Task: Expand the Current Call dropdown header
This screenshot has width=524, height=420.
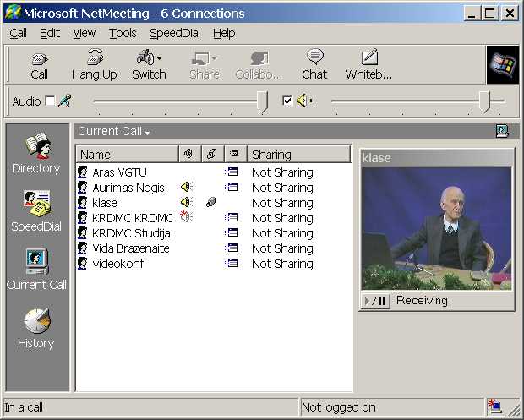Action: [147, 133]
